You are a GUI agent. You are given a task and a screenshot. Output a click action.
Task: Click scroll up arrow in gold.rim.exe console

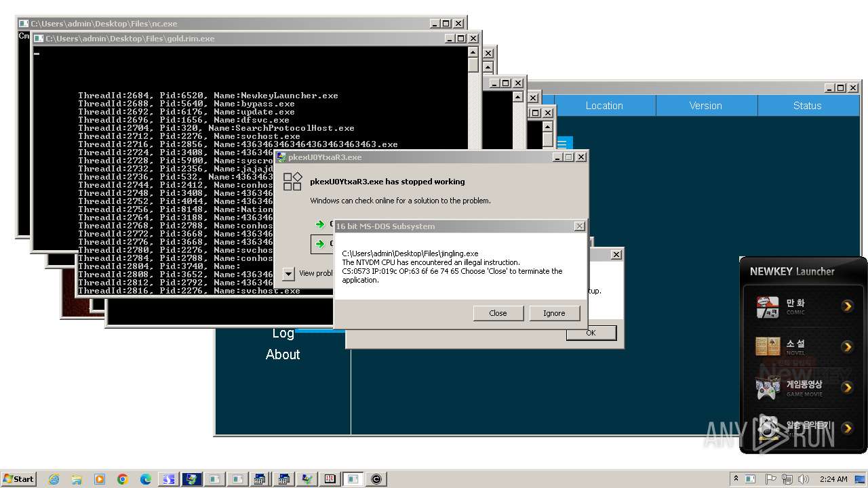point(473,53)
